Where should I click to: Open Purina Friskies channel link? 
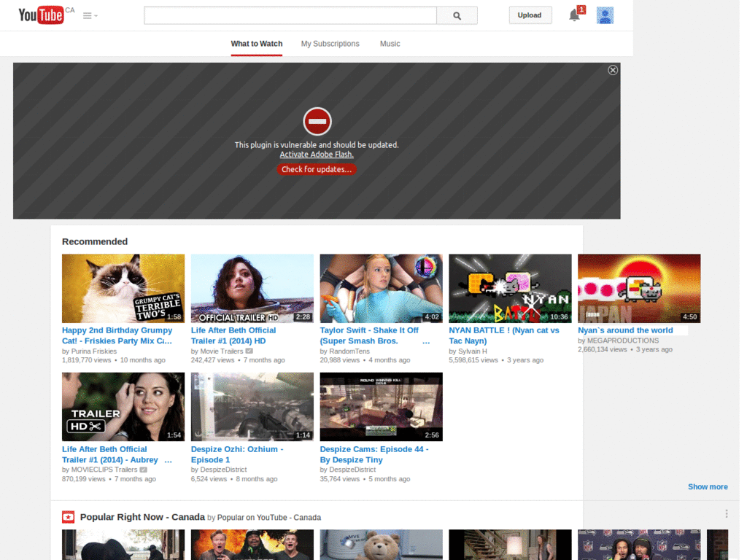[94, 351]
